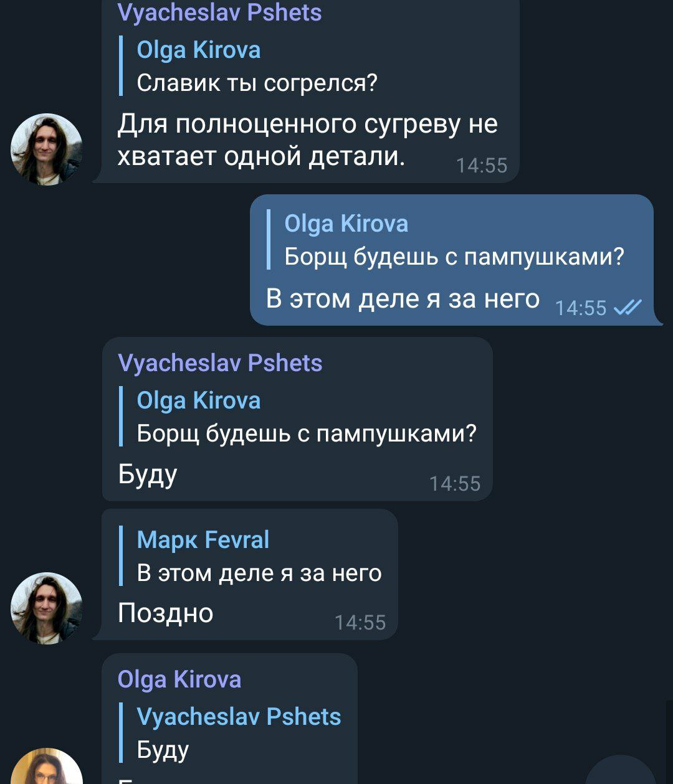Image resolution: width=673 pixels, height=784 pixels.
Task: Tap the long-haired sender's avatar beside the 'Поздно' message
Action: click(47, 608)
